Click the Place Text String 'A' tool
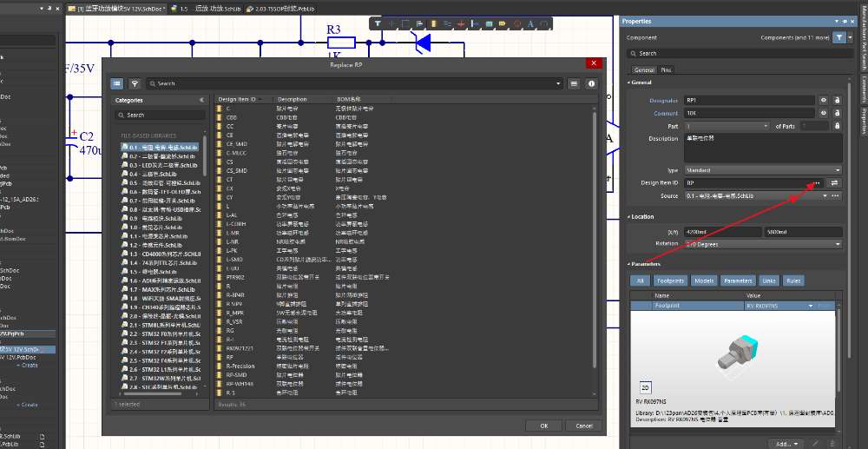 click(x=530, y=23)
